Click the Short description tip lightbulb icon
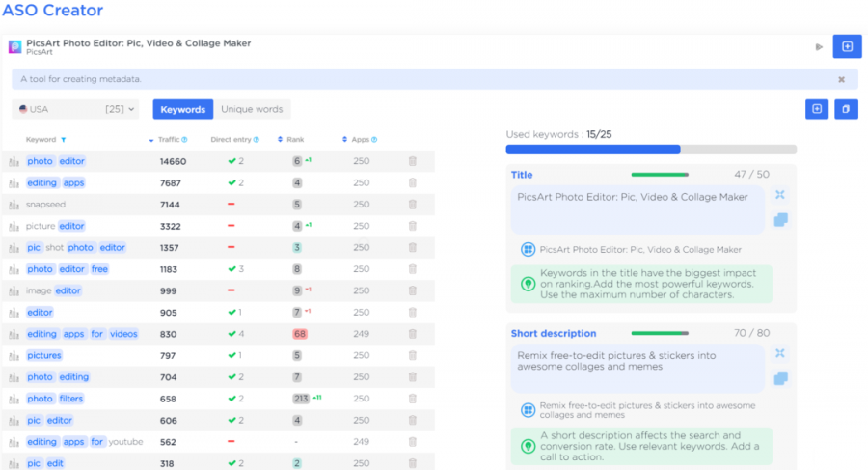868x470 pixels. [528, 446]
